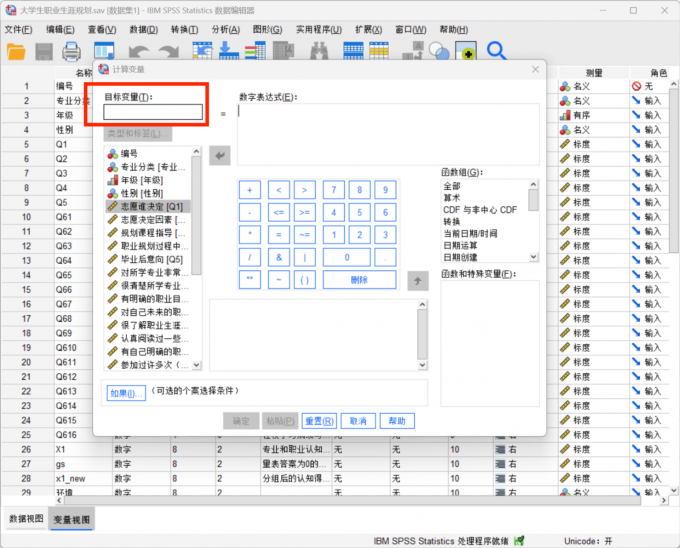The width and height of the screenshot is (680, 548).
Task: Click the Redo arrow toolbar icon
Action: tap(169, 52)
